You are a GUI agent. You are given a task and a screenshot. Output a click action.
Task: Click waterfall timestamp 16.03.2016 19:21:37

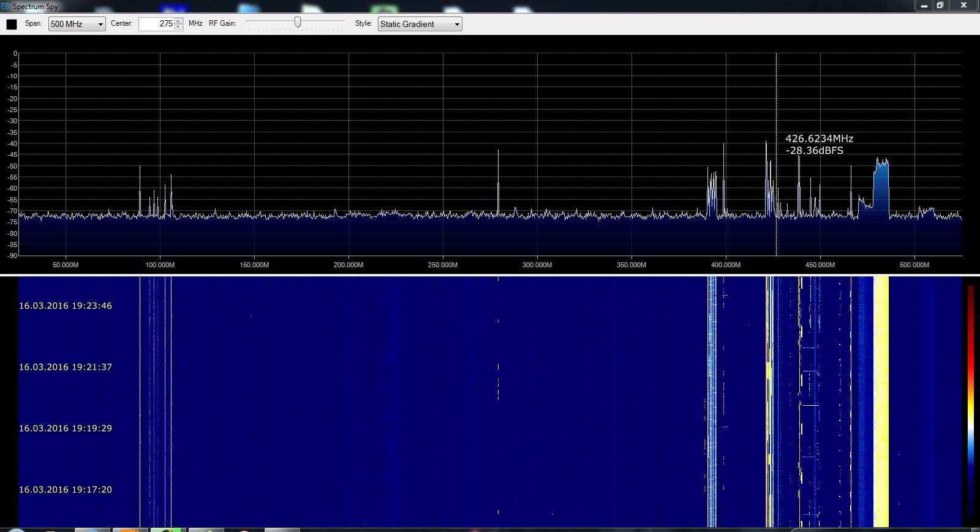[x=66, y=367]
